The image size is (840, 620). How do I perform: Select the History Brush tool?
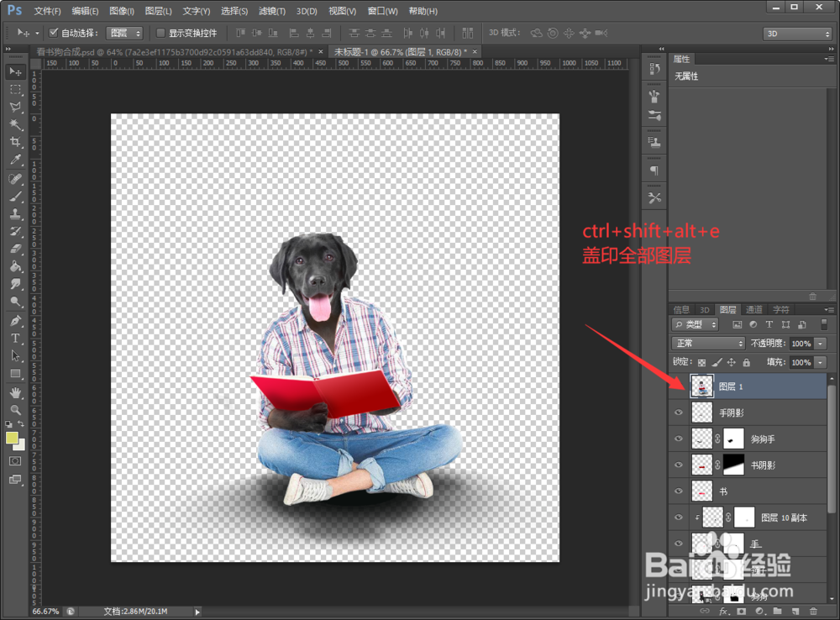pos(15,232)
